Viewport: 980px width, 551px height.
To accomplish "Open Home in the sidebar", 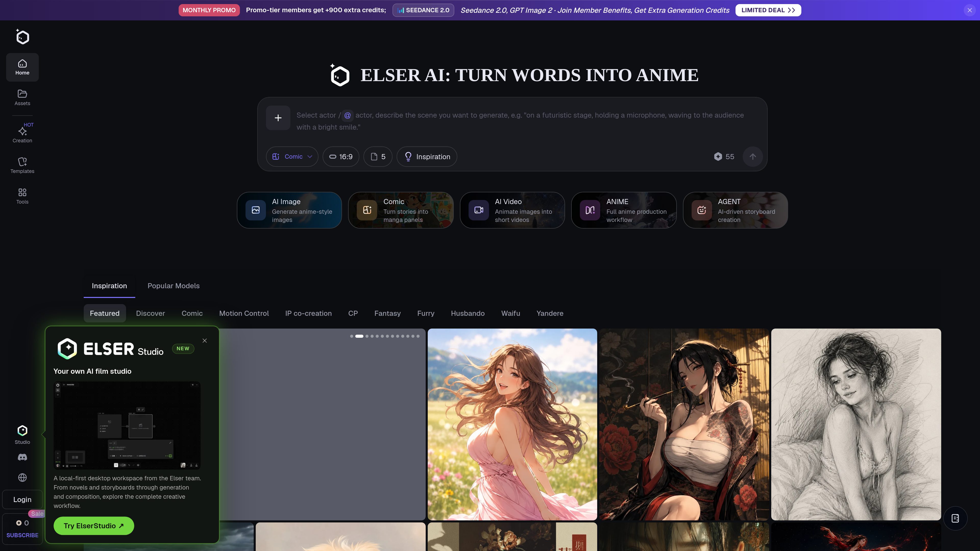I will point(22,67).
